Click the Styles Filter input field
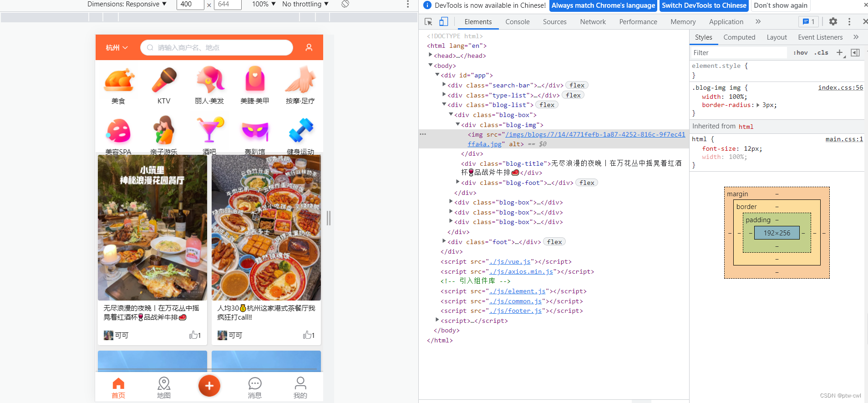 point(738,53)
